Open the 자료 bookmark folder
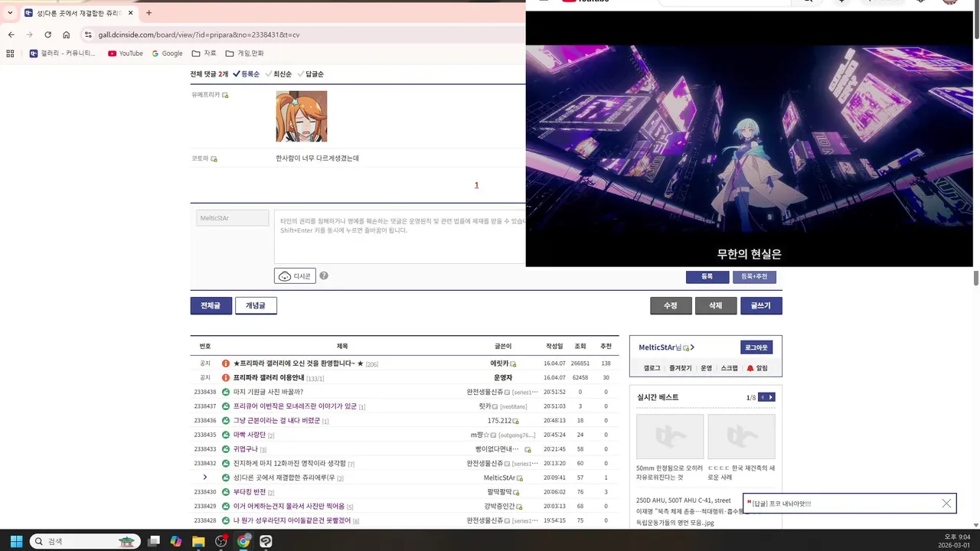This screenshot has height=551, width=980. (x=204, y=54)
